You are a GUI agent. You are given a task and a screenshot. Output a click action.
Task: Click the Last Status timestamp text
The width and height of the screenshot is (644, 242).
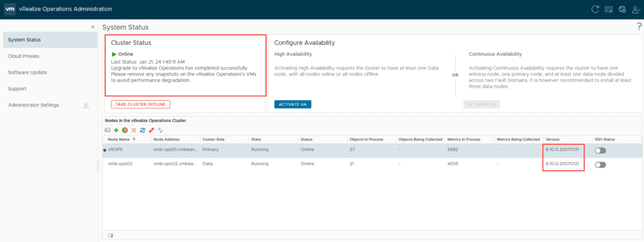(x=148, y=62)
